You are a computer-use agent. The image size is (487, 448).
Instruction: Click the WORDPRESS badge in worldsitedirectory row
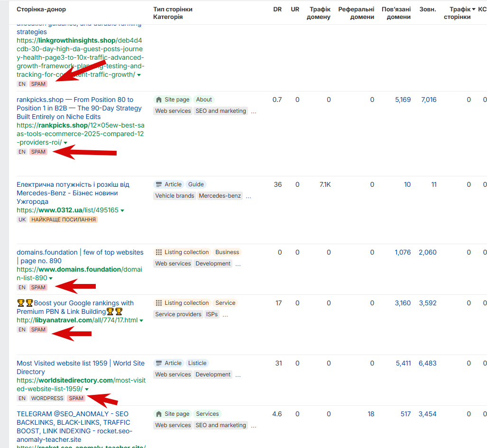tap(47, 398)
